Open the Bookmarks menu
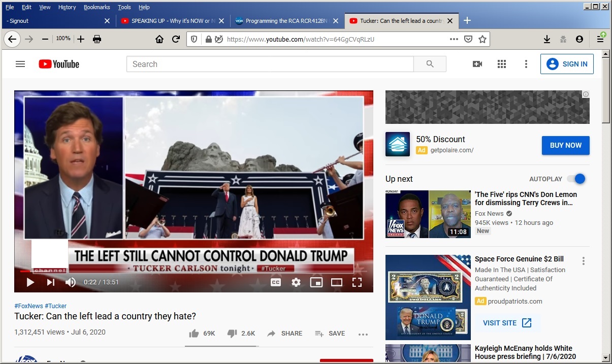 pyautogui.click(x=96, y=7)
